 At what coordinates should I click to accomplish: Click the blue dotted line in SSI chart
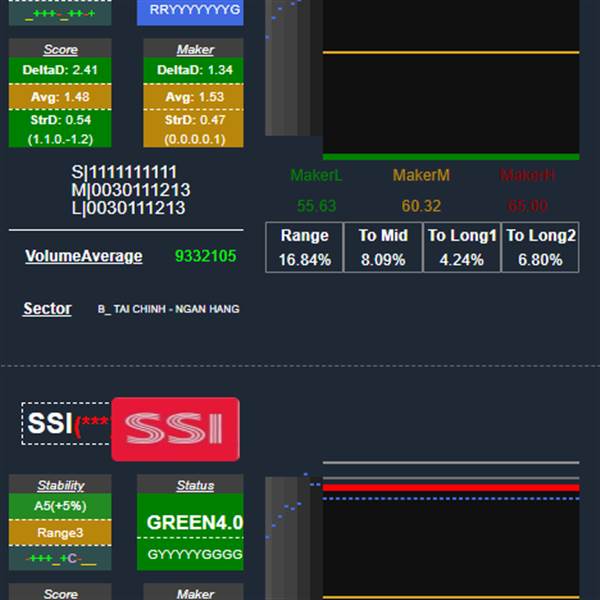coord(451,499)
